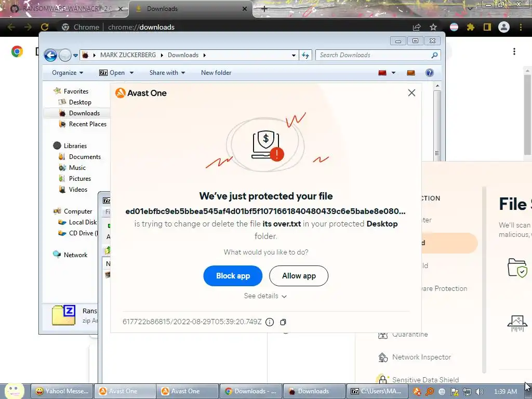Open the Pictures library
Screen dimensions: 532x399
point(75,179)
